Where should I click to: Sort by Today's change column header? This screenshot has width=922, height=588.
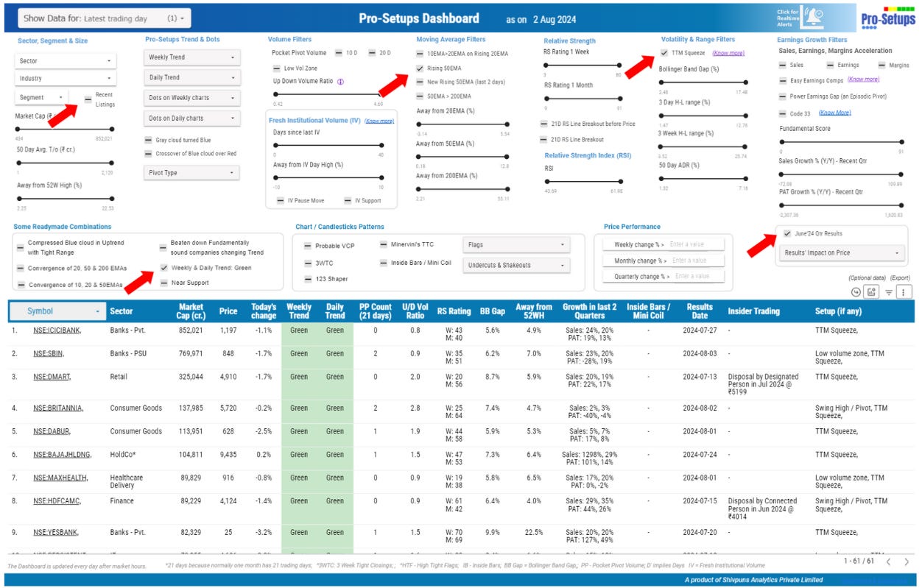click(x=263, y=311)
